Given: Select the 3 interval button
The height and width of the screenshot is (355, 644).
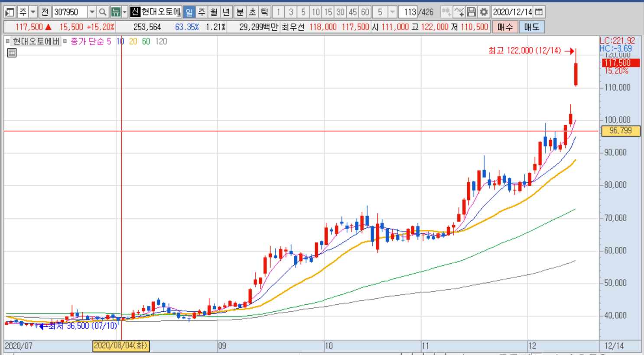Looking at the screenshot, I should (x=291, y=12).
